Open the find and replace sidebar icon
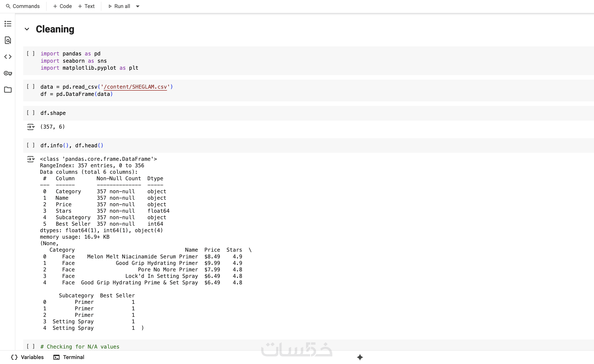 (8, 40)
